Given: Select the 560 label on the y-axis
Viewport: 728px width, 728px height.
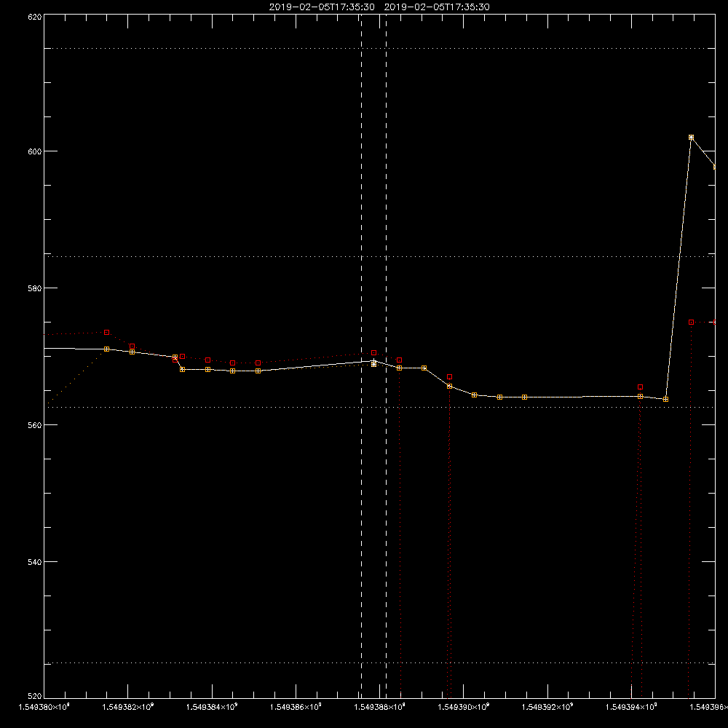Looking at the screenshot, I should tap(35, 425).
